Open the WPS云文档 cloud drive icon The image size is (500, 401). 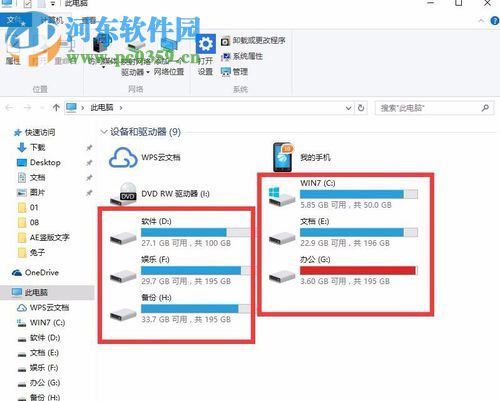click(x=123, y=157)
